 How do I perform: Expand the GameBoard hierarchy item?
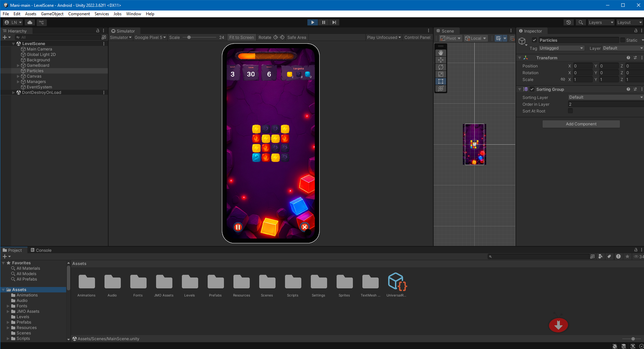[x=18, y=65]
